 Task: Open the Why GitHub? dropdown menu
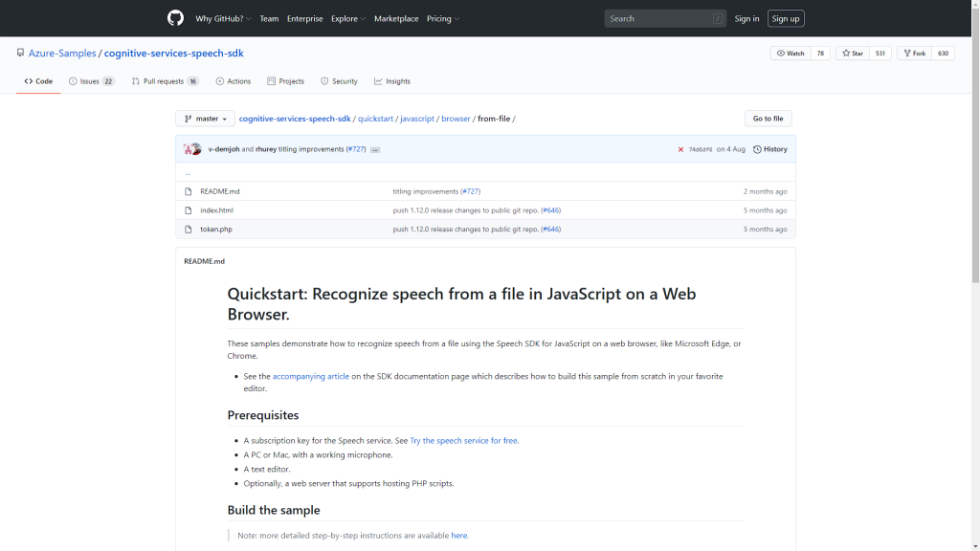click(223, 19)
